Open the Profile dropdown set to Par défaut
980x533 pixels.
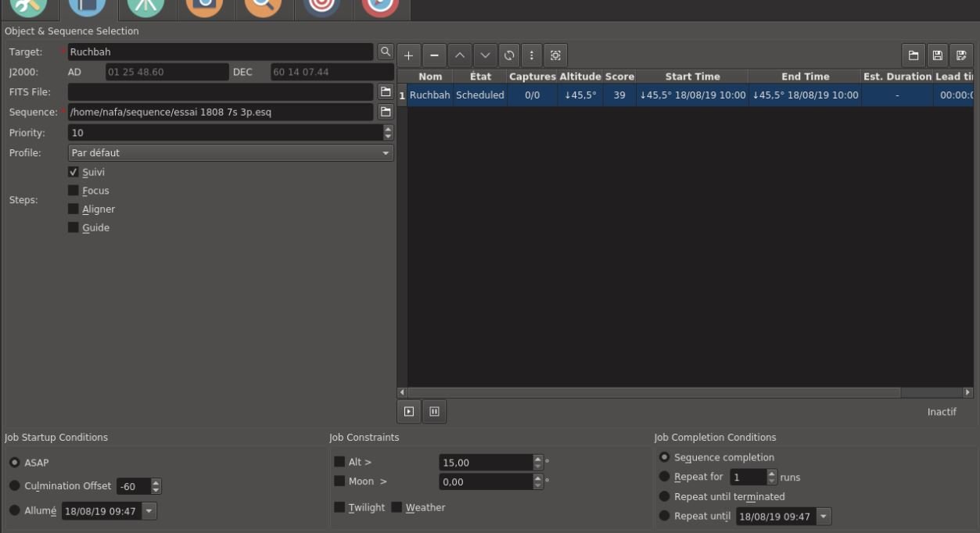click(231, 153)
